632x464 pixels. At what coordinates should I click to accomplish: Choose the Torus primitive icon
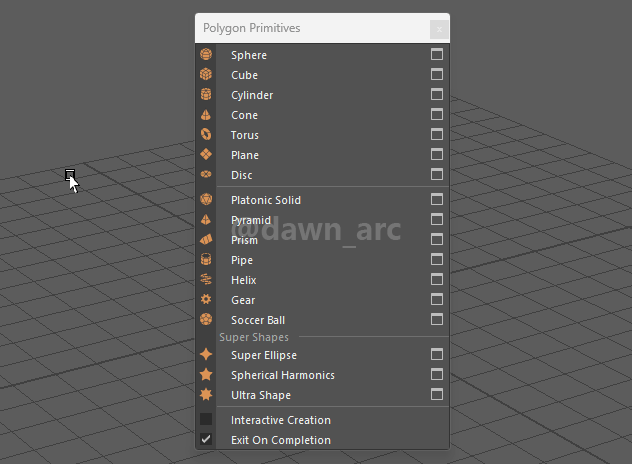click(206, 135)
